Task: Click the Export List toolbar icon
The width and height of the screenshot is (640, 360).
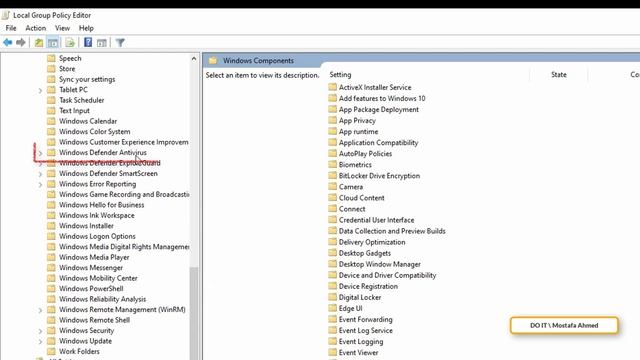Action: point(70,42)
